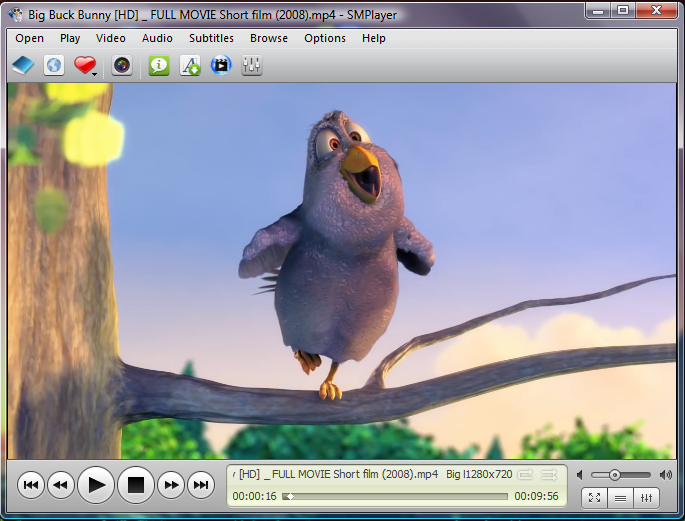Viewport: 685px width, 521px height.
Task: Open the equalizer sliders icon in the toolbar
Action: (x=252, y=66)
